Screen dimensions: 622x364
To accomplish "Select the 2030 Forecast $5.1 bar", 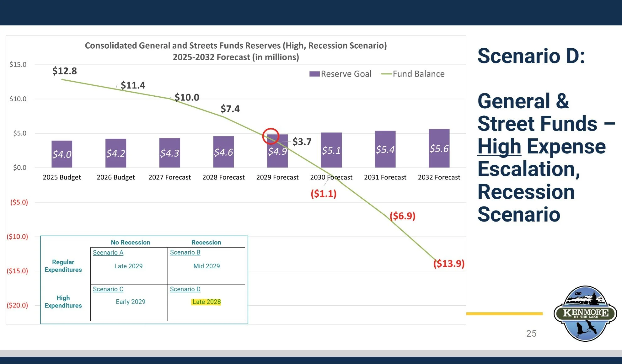I will 331,150.
